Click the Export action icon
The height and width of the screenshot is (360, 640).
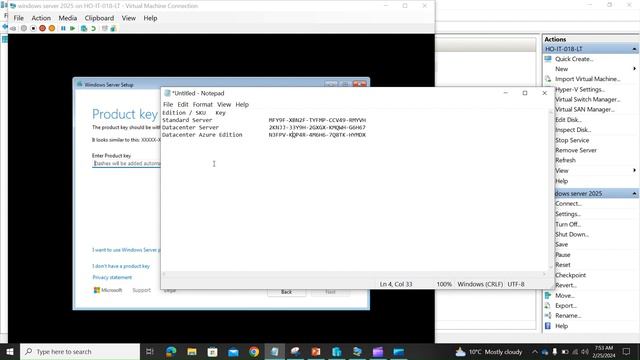548,305
